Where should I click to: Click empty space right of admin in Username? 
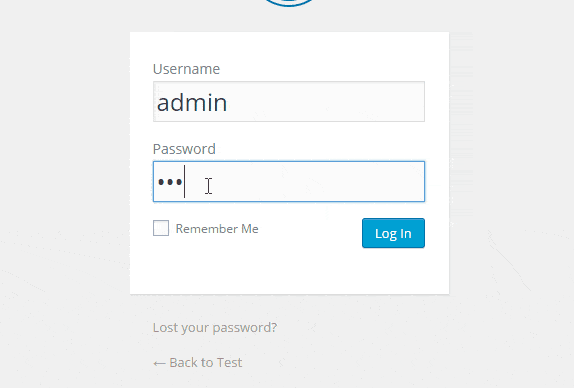pyautogui.click(x=326, y=101)
